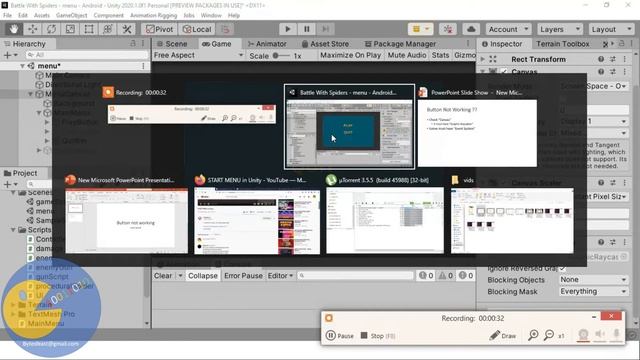Select the Scale tool
The image size is (640, 360).
coord(70,29)
